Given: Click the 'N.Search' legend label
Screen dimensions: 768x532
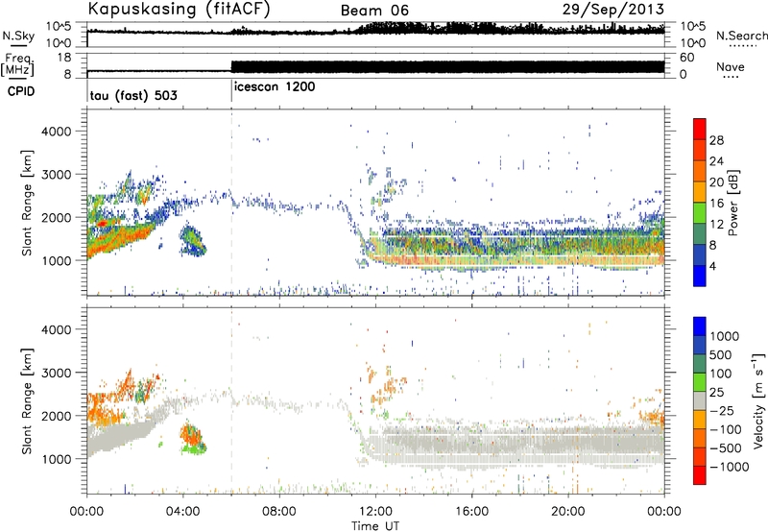Looking at the screenshot, I should pos(742,36).
